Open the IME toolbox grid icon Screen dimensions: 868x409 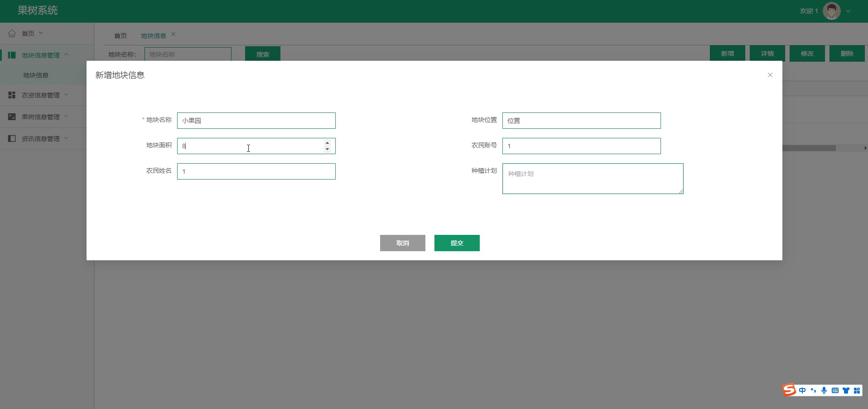tap(857, 390)
